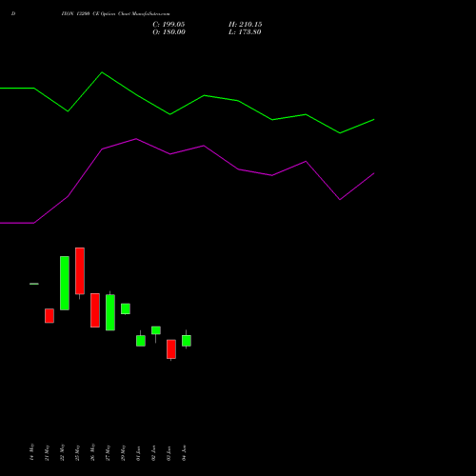The width and height of the screenshot is (476, 476).
Task: Click the 26 May date label
Action: tap(92, 452)
